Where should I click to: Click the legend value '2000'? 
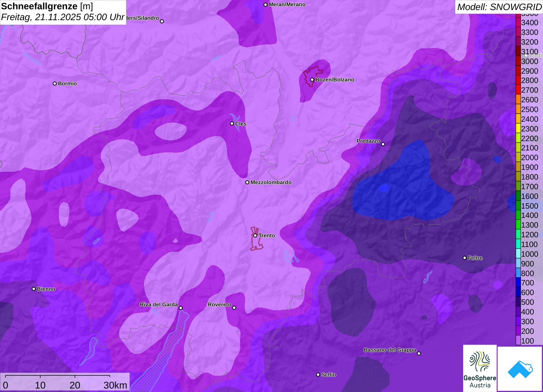pos(529,157)
